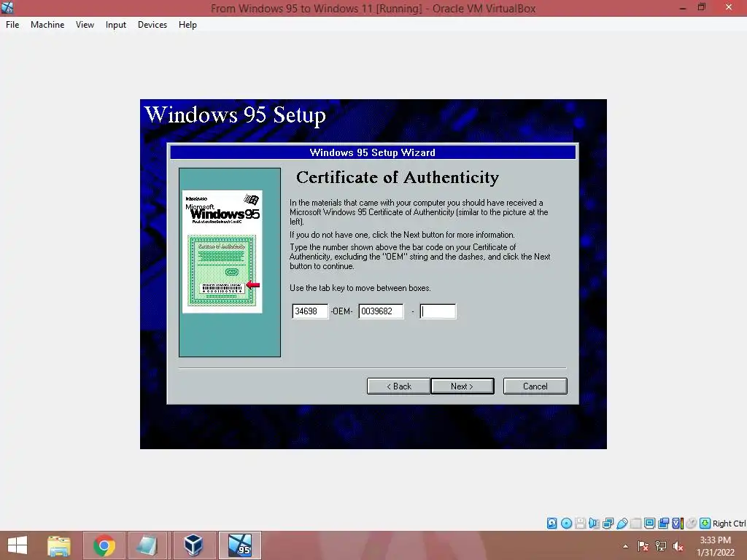Click the network connection tray icon
Screen dimensions: 747x560
(x=661, y=546)
